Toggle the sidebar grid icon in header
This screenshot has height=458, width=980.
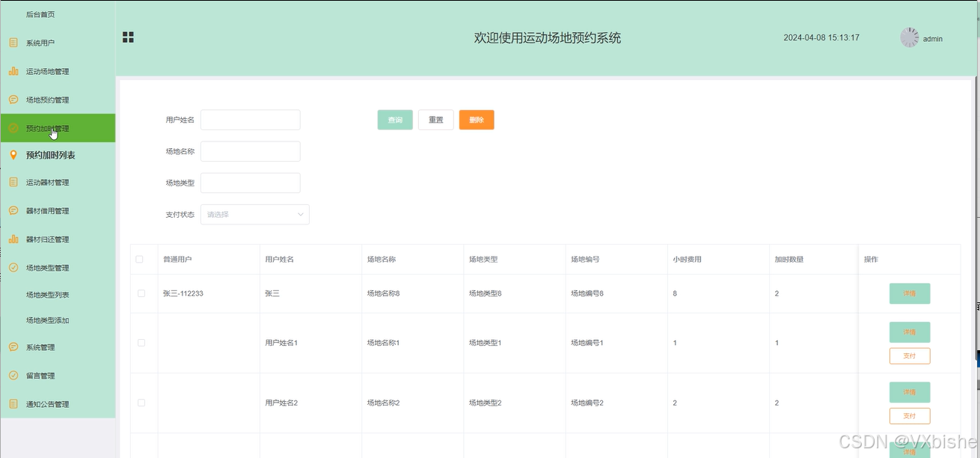pyautogui.click(x=128, y=37)
